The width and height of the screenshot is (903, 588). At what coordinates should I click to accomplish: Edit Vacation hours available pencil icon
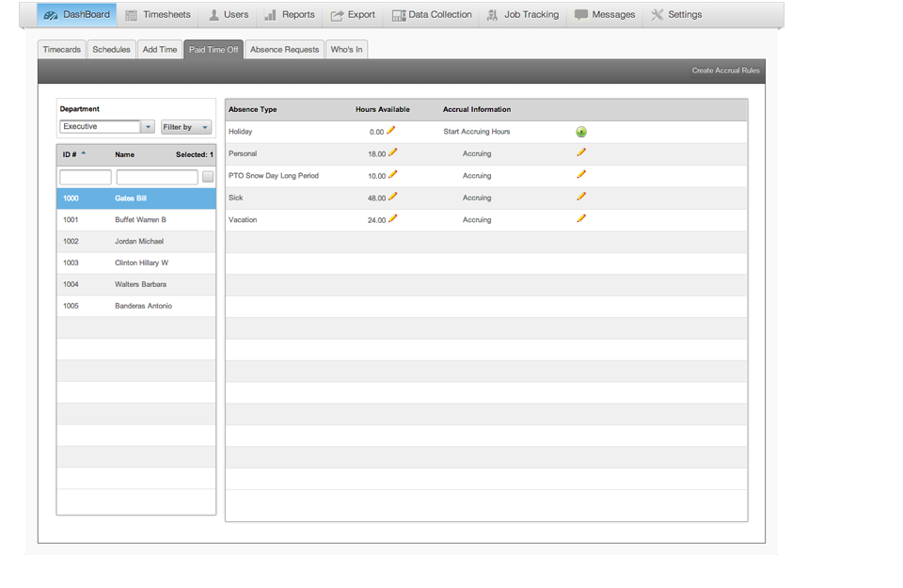point(393,219)
